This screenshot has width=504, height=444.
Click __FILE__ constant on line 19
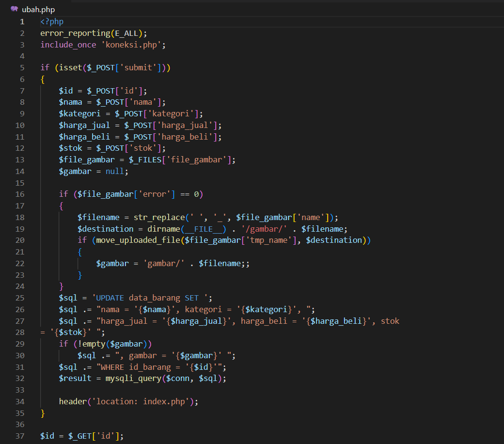(204, 229)
